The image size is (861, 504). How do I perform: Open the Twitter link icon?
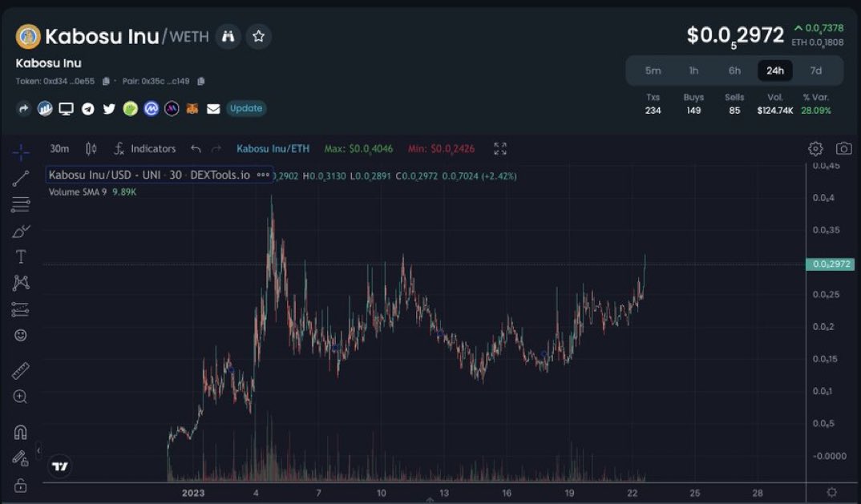tap(109, 109)
